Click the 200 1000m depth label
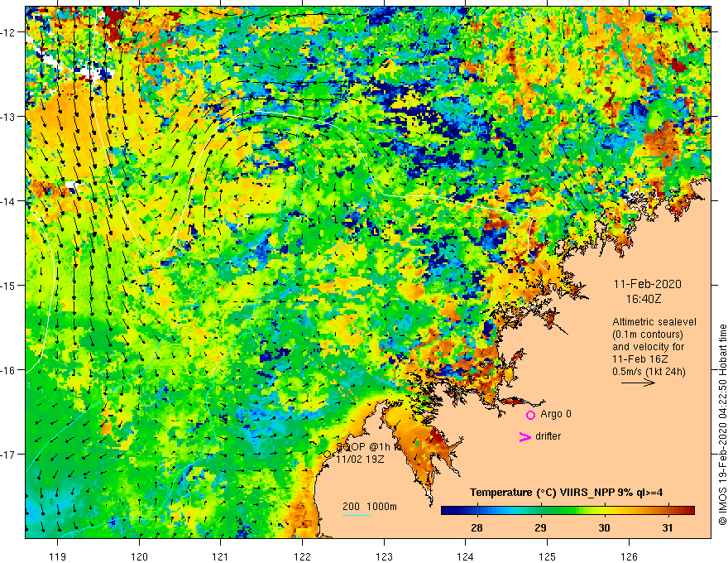The image size is (728, 563). 370,507
